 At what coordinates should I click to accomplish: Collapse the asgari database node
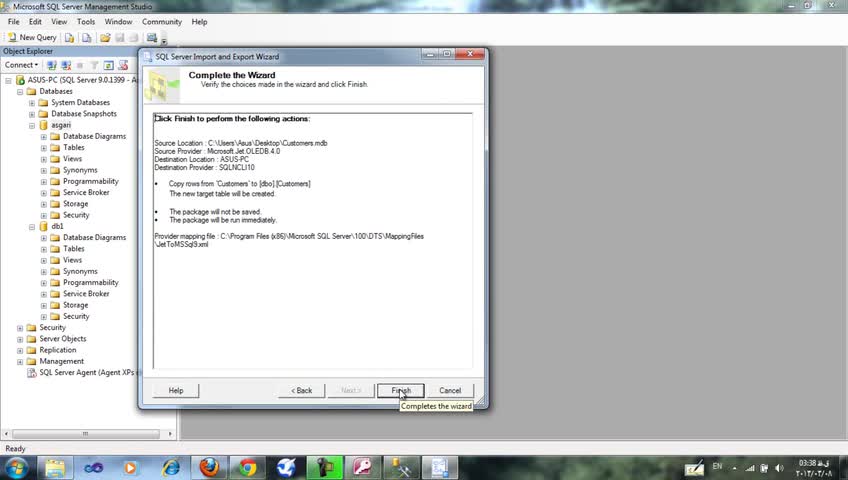coord(32,126)
